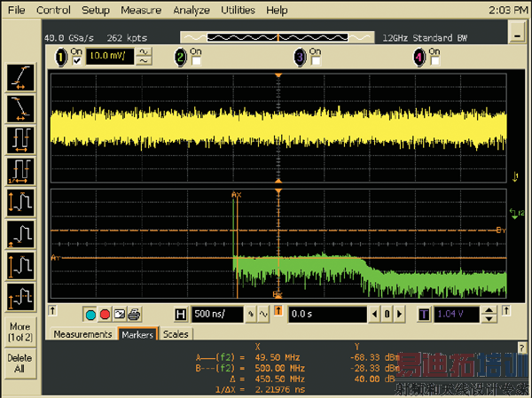This screenshot has height=398, width=532.
Task: Click the channel 2 number button
Action: pos(181,57)
